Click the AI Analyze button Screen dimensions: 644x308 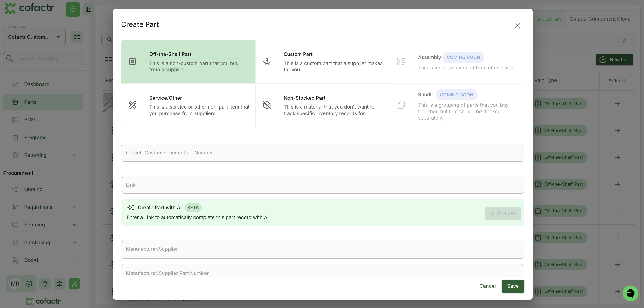[x=503, y=213]
